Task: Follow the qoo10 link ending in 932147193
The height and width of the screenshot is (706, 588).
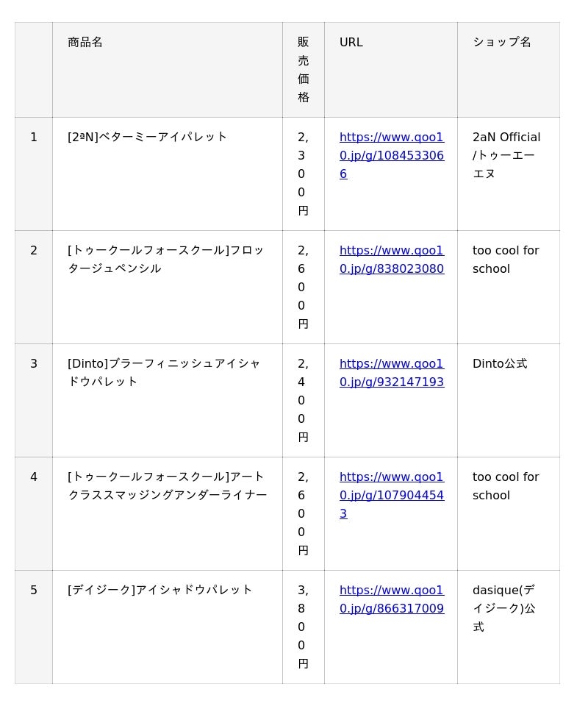Action: point(391,373)
